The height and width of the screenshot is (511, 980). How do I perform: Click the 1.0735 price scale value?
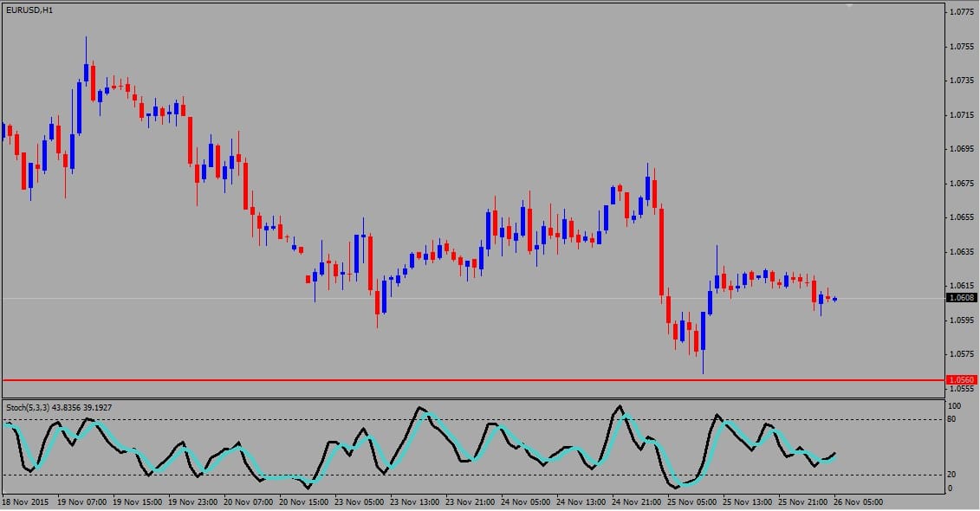961,81
